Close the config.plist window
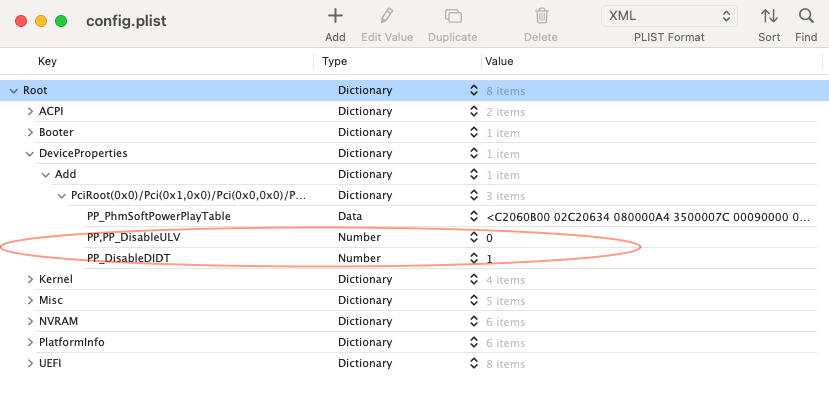 tap(21, 21)
